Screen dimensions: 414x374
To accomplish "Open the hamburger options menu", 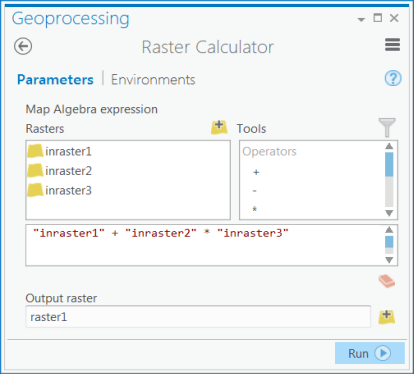I will [x=392, y=45].
